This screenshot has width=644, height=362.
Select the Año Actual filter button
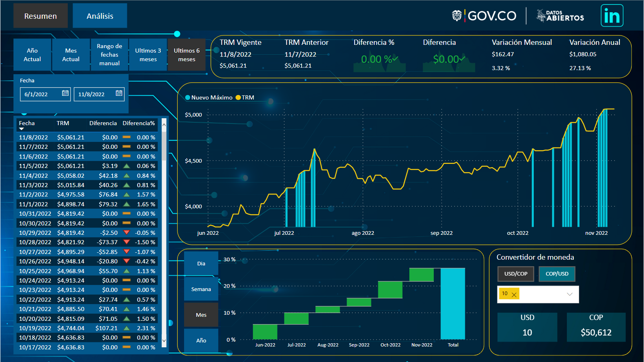[32, 55]
